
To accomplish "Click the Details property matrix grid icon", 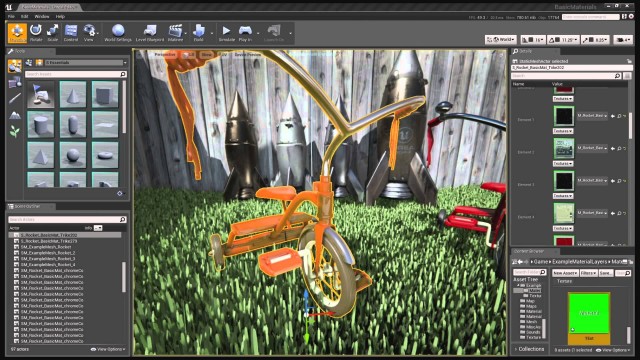I will pyautogui.click(x=628, y=76).
